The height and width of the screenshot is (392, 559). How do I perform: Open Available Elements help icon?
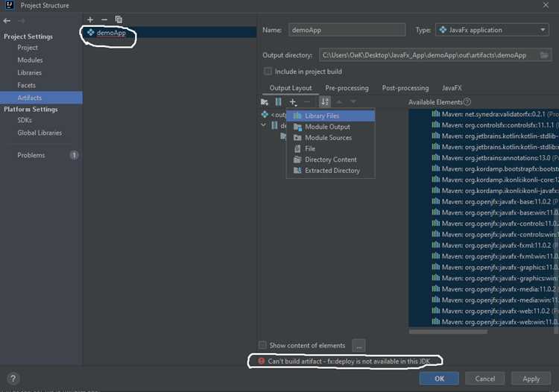(x=467, y=102)
